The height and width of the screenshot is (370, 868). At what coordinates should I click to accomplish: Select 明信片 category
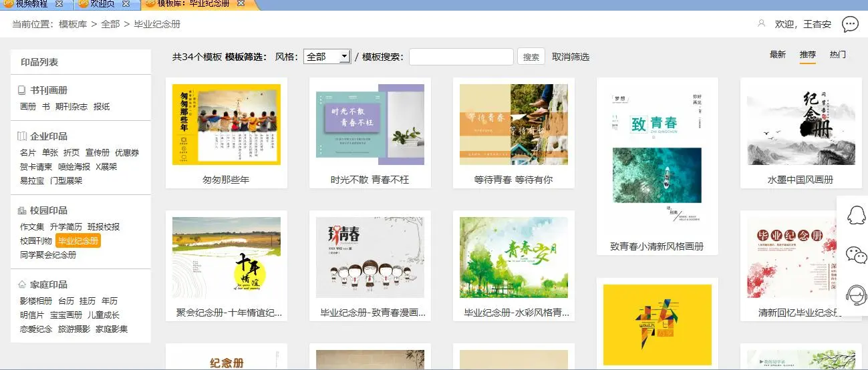tap(32, 315)
